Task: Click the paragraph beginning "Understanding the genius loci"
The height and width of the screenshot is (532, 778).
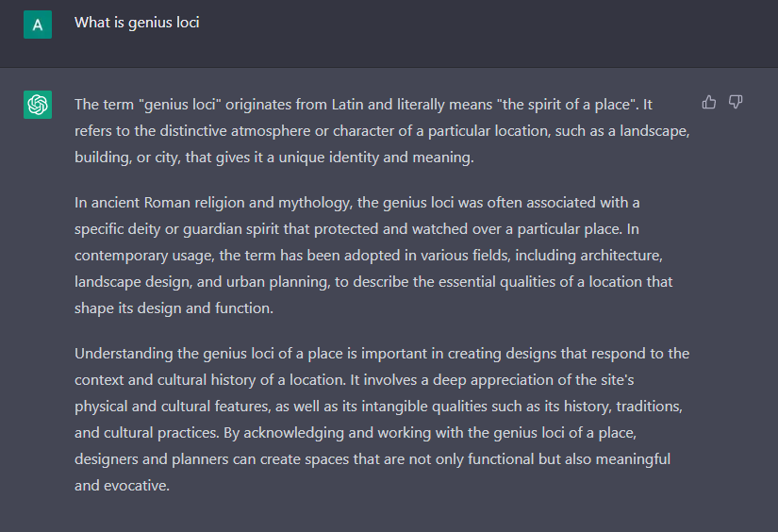Action: coord(382,420)
